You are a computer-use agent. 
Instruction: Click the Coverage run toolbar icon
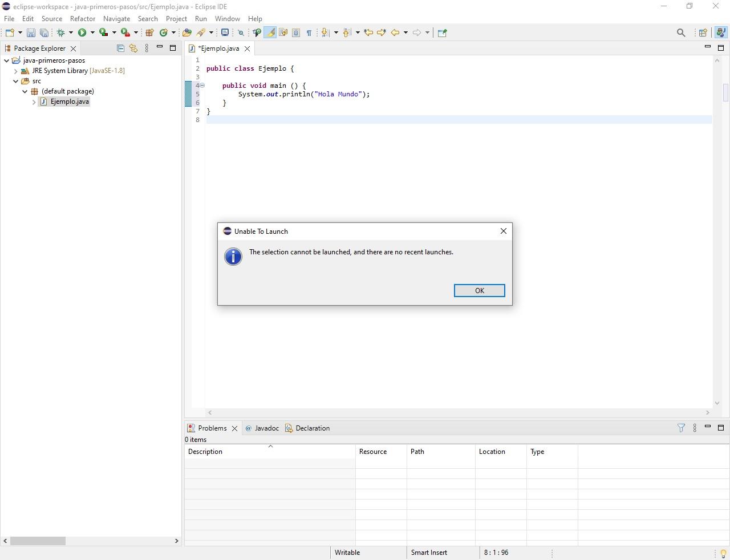pos(103,33)
